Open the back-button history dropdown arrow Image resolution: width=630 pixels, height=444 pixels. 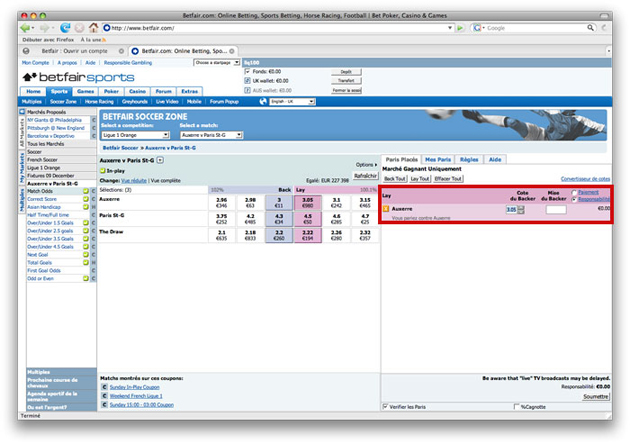click(x=33, y=28)
